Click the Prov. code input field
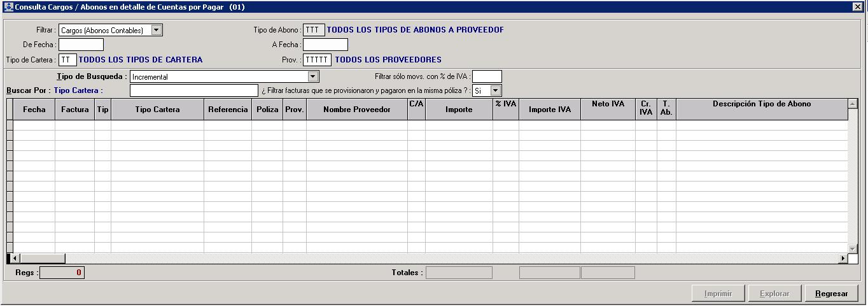 tap(317, 60)
